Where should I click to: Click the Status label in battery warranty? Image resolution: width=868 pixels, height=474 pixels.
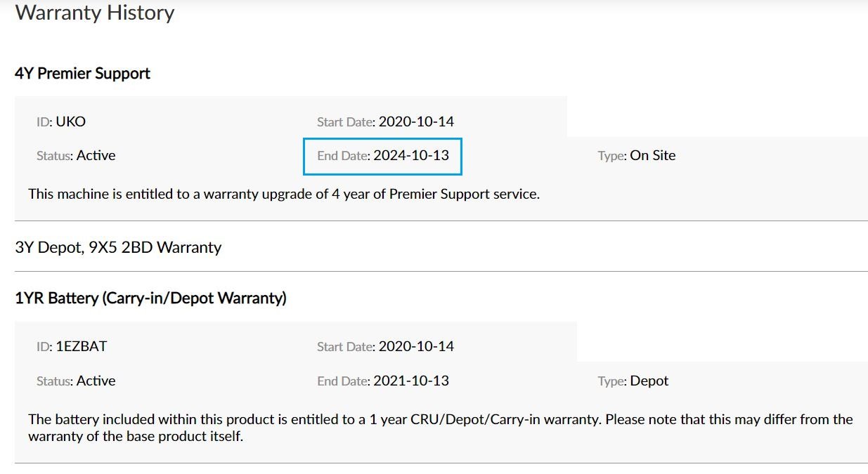[x=54, y=381]
